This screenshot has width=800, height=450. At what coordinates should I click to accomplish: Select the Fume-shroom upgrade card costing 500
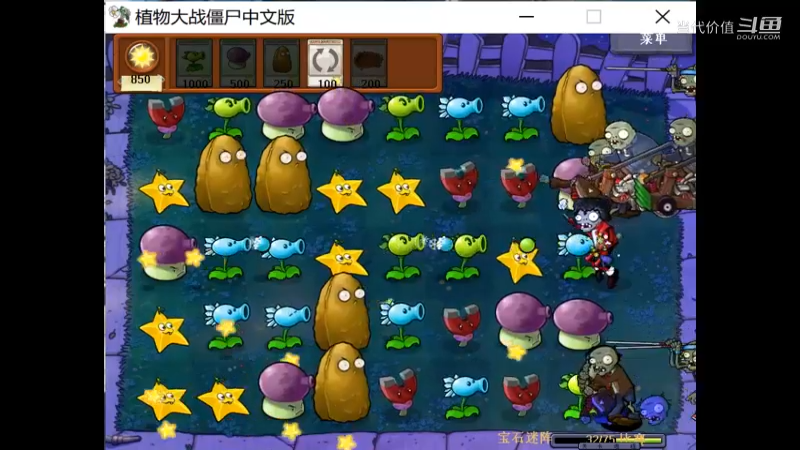click(x=238, y=63)
